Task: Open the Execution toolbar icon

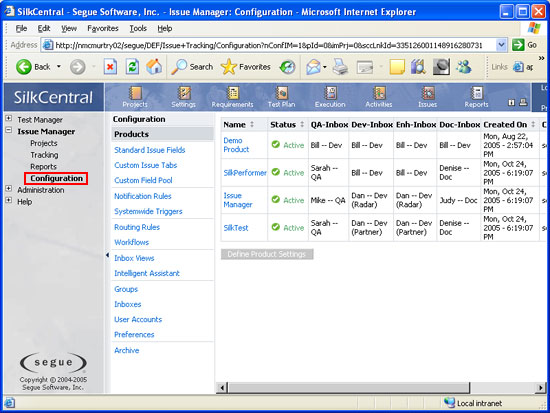Action: pos(330,97)
